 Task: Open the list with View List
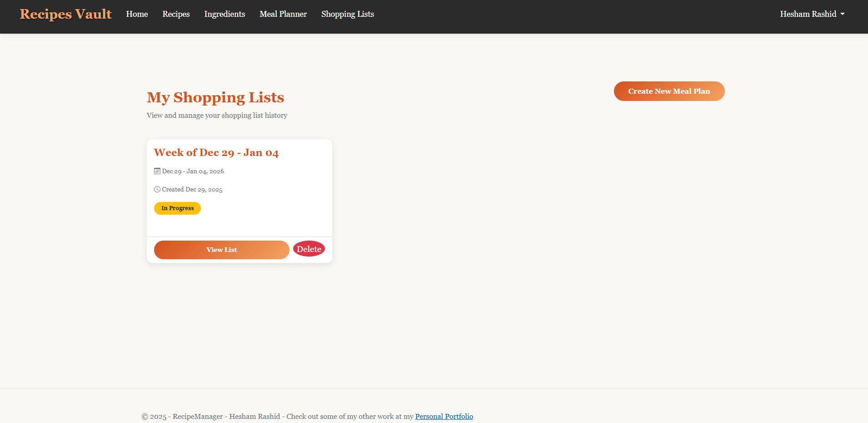pyautogui.click(x=221, y=250)
